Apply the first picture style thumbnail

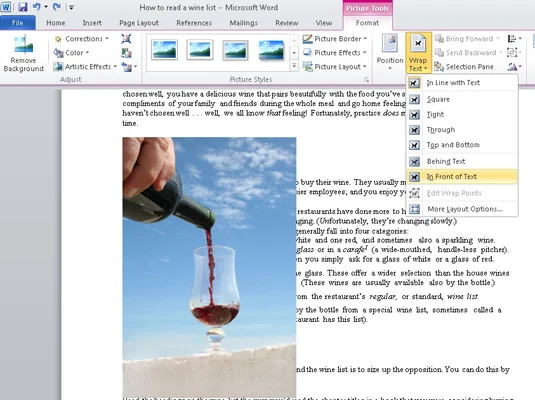click(x=164, y=49)
